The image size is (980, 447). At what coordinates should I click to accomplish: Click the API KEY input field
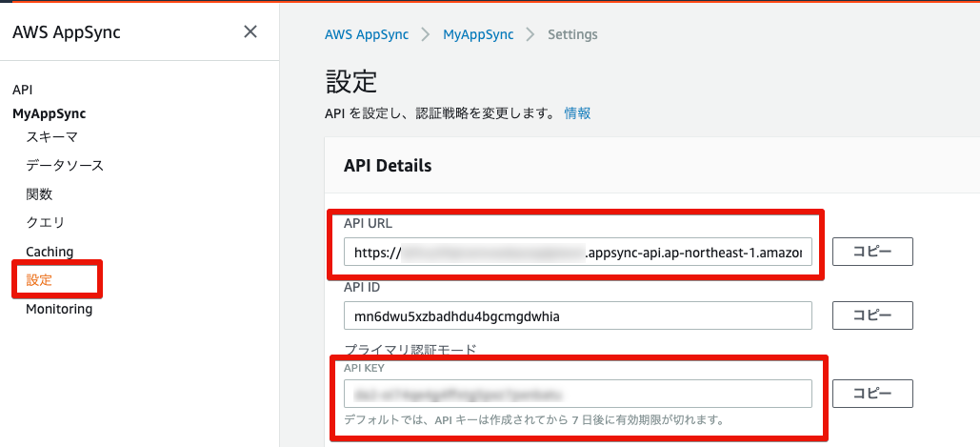577,394
